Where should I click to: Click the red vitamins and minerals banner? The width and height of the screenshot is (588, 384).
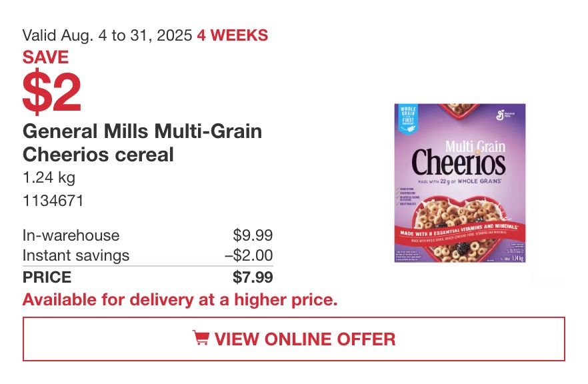[459, 233]
